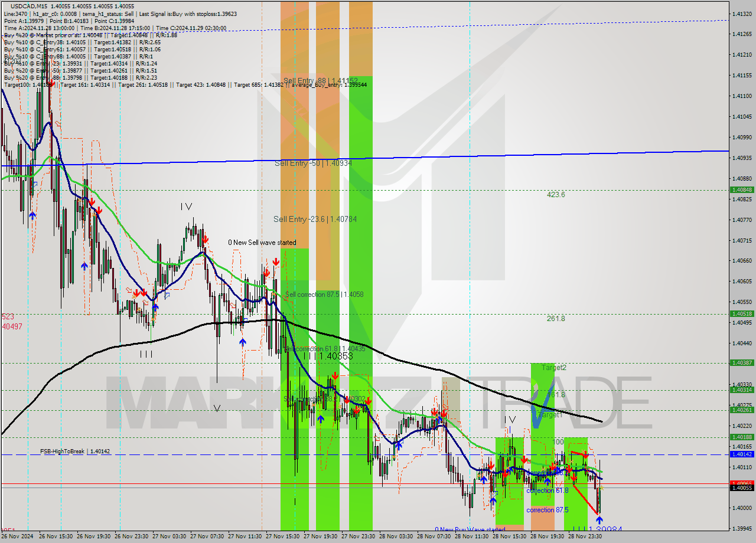Select the thick red downtrend arrow line
Viewport: 756px width, 543px height.
pyautogui.click(x=585, y=499)
